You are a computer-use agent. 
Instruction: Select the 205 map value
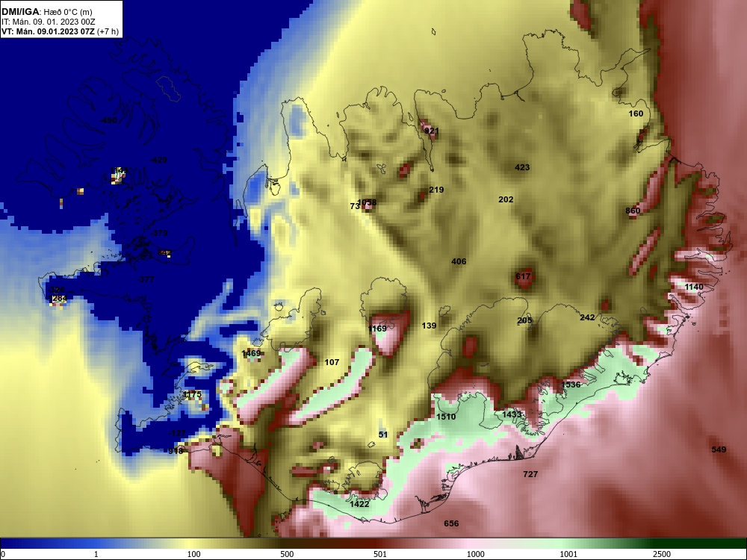(x=524, y=320)
